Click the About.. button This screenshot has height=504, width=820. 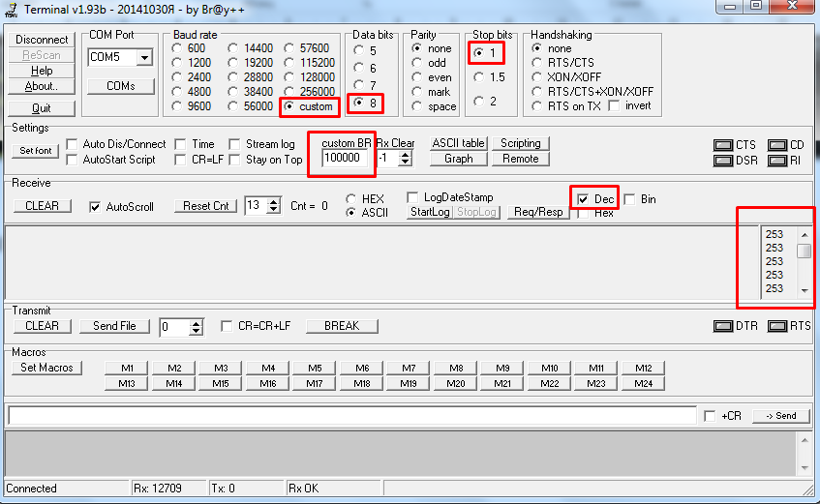42,86
